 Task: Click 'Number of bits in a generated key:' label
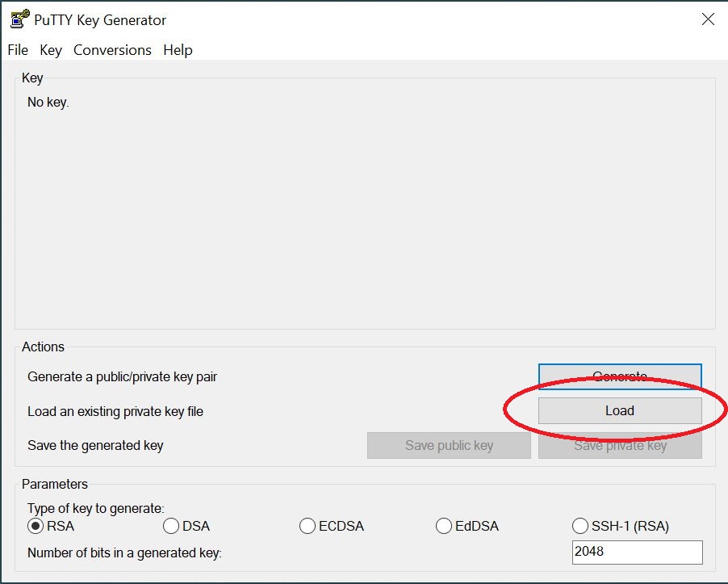(x=124, y=552)
